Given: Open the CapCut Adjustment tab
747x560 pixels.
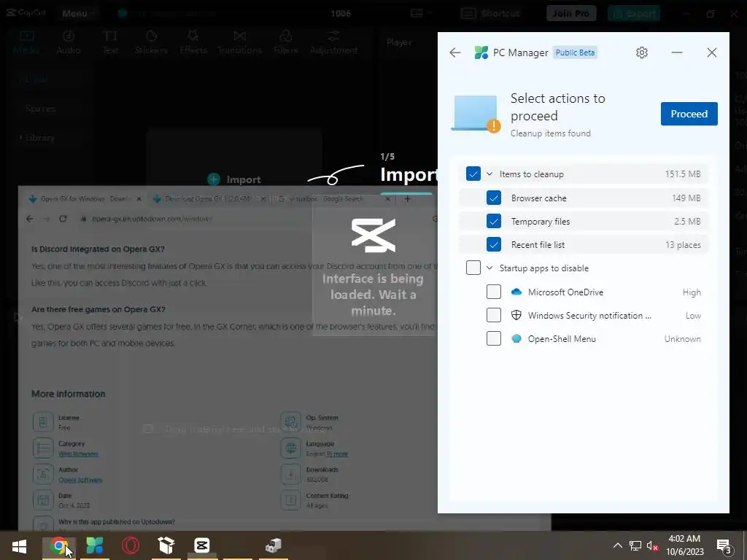Looking at the screenshot, I should [333, 42].
